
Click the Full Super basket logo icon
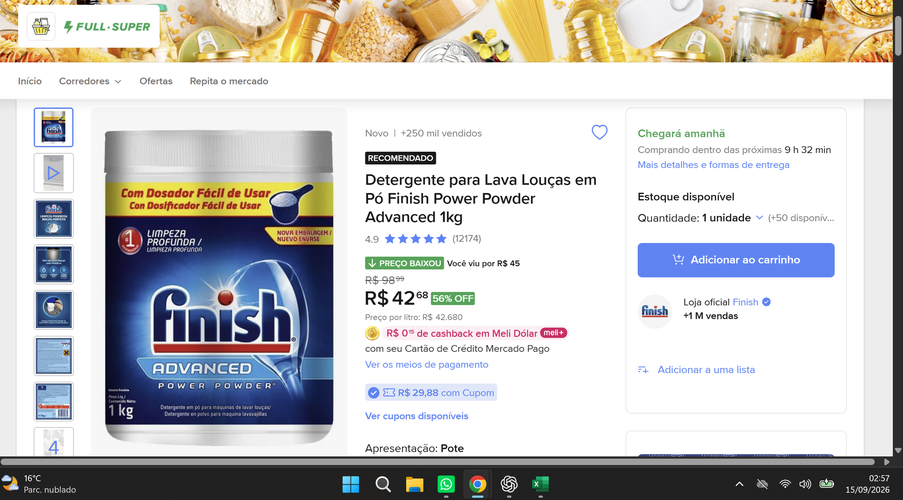click(x=41, y=26)
